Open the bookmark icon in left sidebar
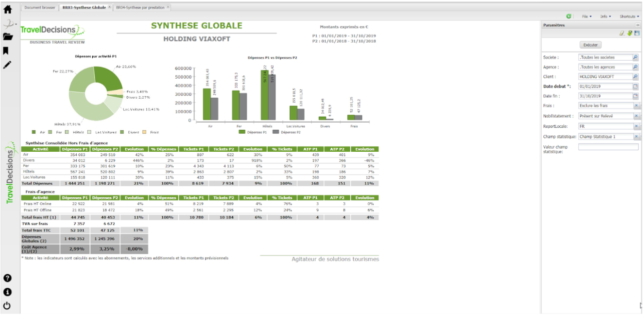The image size is (644, 318). [x=6, y=51]
